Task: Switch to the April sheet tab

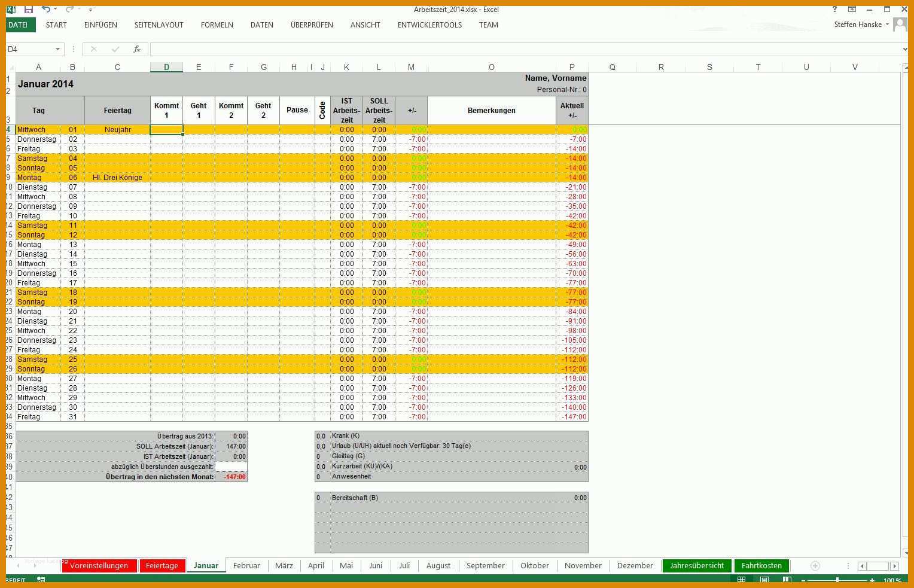Action: (x=316, y=566)
